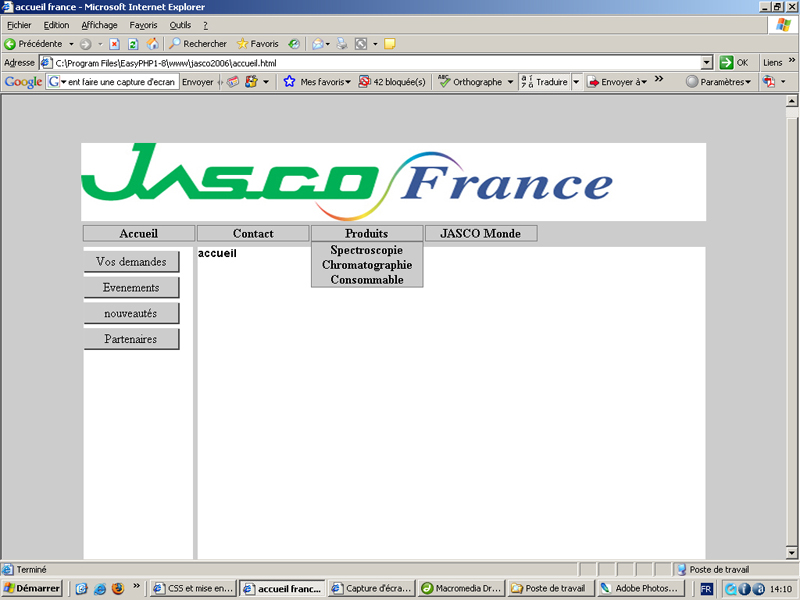Click the Vos demandes sidebar button
Viewport: 800px width, 600px height.
pyautogui.click(x=131, y=261)
